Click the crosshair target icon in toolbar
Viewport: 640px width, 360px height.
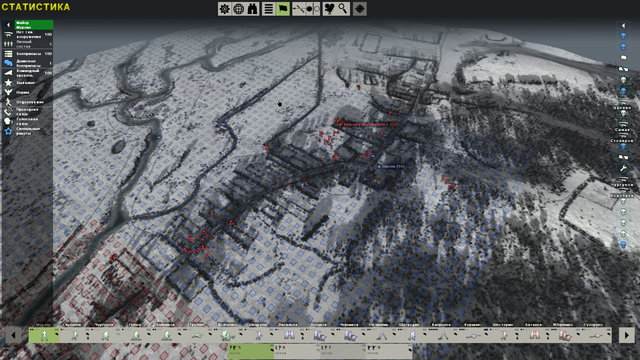360,9
